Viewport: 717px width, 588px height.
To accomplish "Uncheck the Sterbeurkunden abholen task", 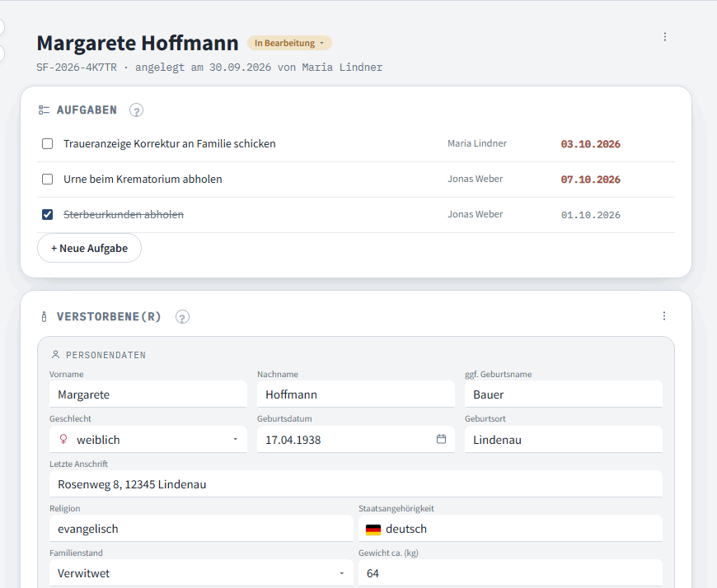I will pos(47,214).
